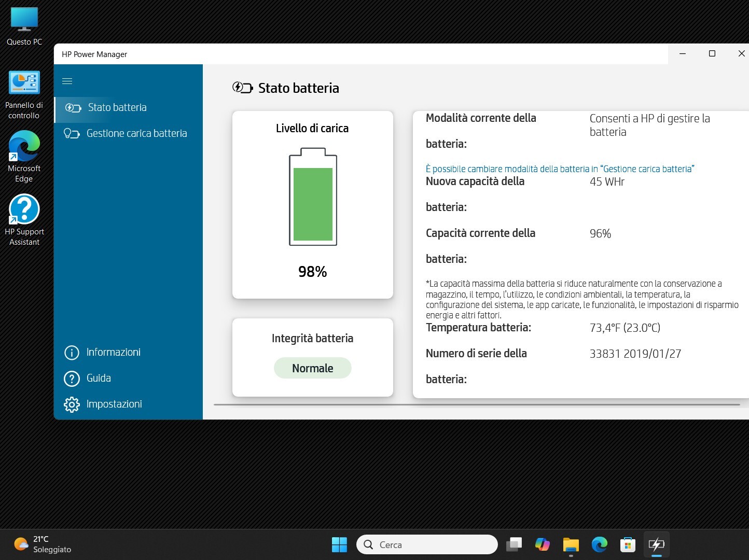The width and height of the screenshot is (749, 560).
Task: Click the Stato batteria heading icon
Action: click(x=243, y=88)
